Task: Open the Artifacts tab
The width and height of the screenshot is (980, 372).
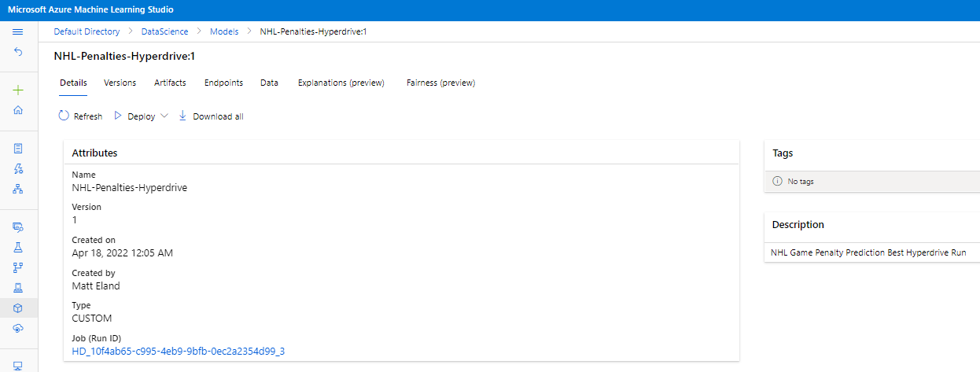Action: click(x=170, y=83)
